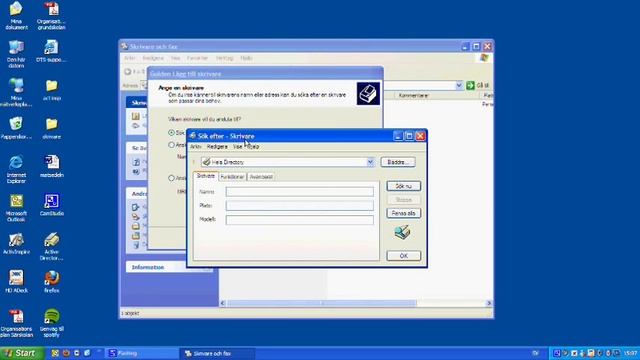Click the Outlook quick launch icon in taskbar

[55, 353]
